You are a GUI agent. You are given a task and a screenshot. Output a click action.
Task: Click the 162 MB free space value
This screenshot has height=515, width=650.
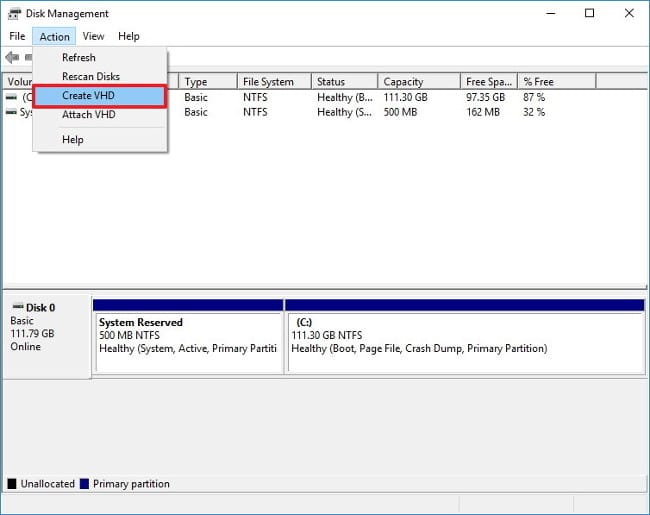point(483,112)
